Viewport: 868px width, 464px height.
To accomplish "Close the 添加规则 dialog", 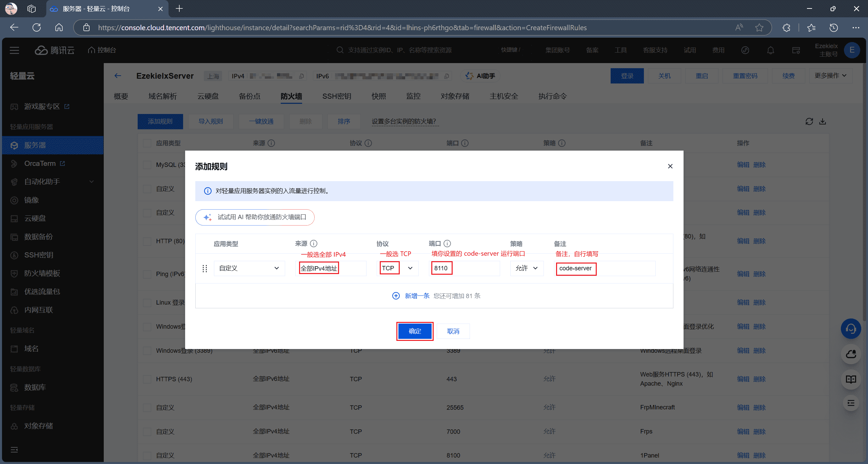I will coord(670,166).
